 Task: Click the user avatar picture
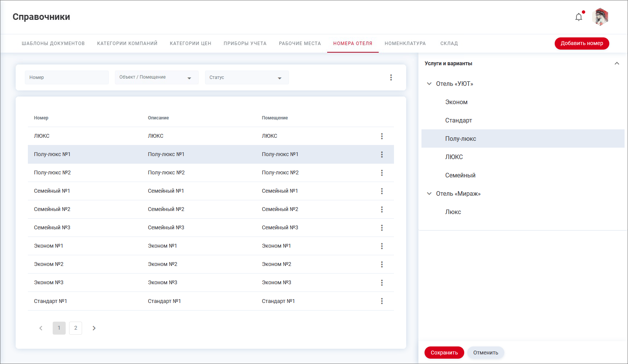click(x=600, y=17)
